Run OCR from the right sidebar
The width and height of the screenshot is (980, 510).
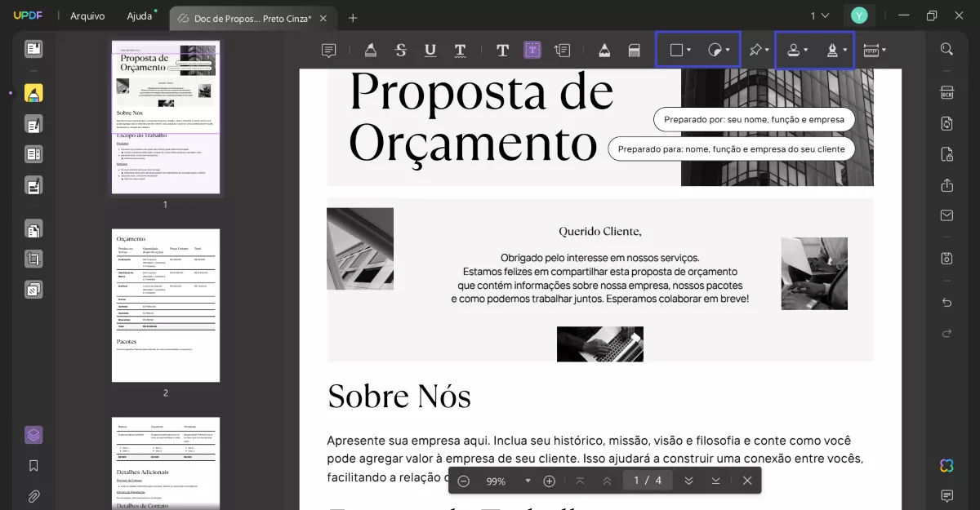(x=947, y=91)
